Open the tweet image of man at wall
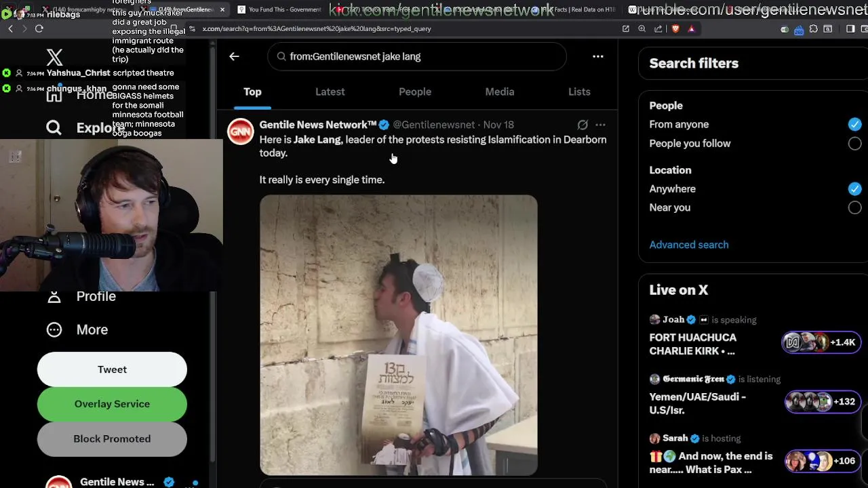The height and width of the screenshot is (488, 868). [399, 335]
